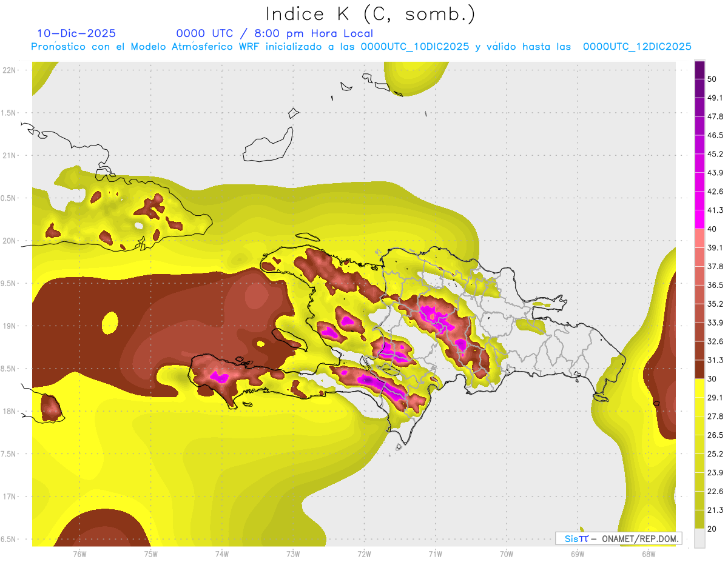Pick the light gray swatch below legend value 20

(x=699, y=538)
